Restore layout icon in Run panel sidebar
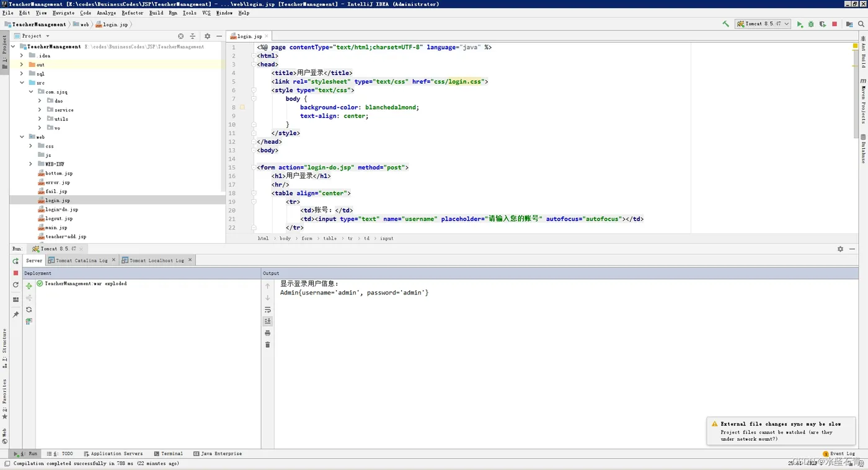868x470 pixels. pos(16,299)
